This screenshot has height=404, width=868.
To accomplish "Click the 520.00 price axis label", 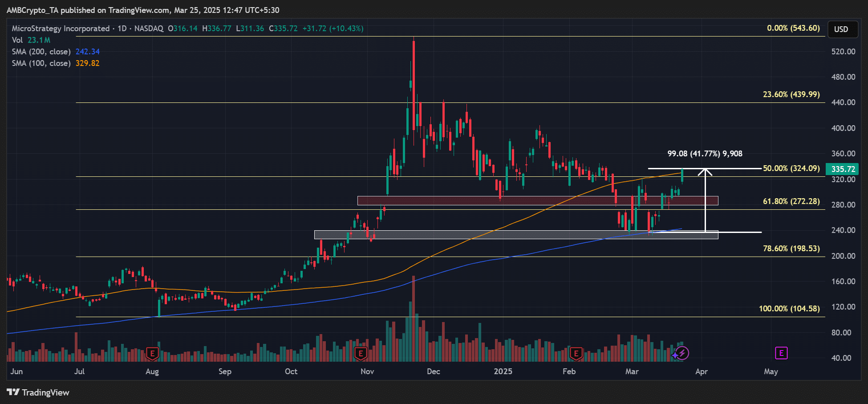I will [x=843, y=52].
